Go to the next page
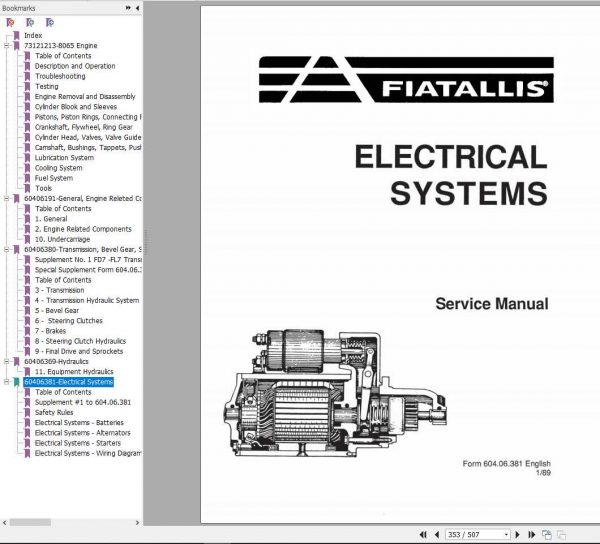The image size is (600, 544). point(518,534)
